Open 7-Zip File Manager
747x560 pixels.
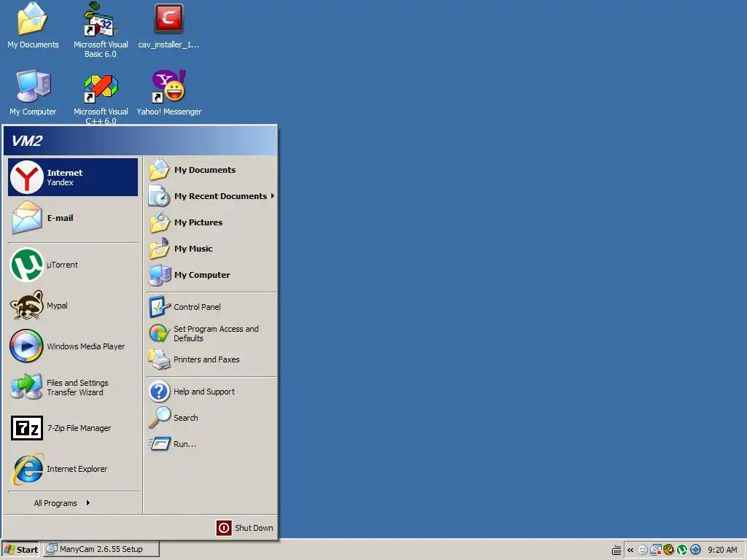[x=73, y=428]
